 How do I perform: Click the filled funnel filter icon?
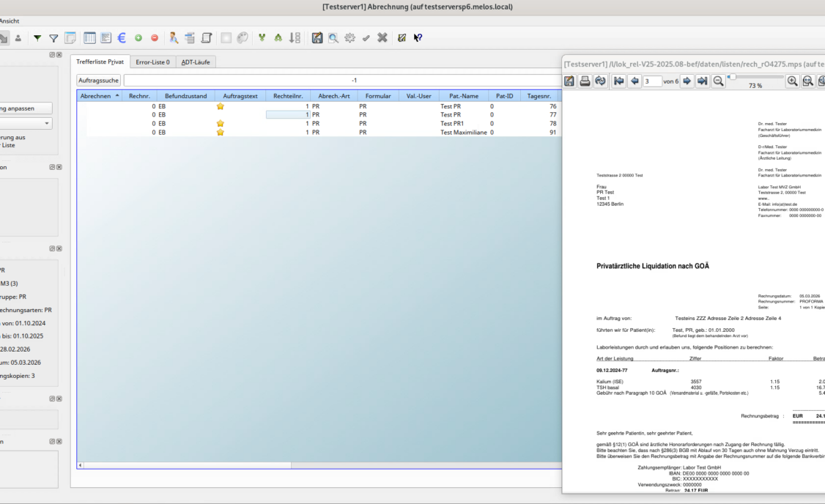[37, 38]
